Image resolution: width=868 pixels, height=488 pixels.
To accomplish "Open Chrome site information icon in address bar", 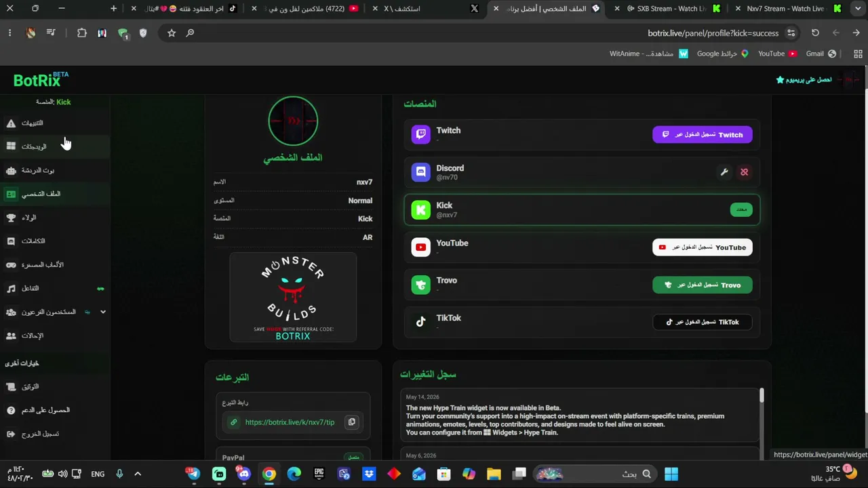I will click(x=791, y=33).
